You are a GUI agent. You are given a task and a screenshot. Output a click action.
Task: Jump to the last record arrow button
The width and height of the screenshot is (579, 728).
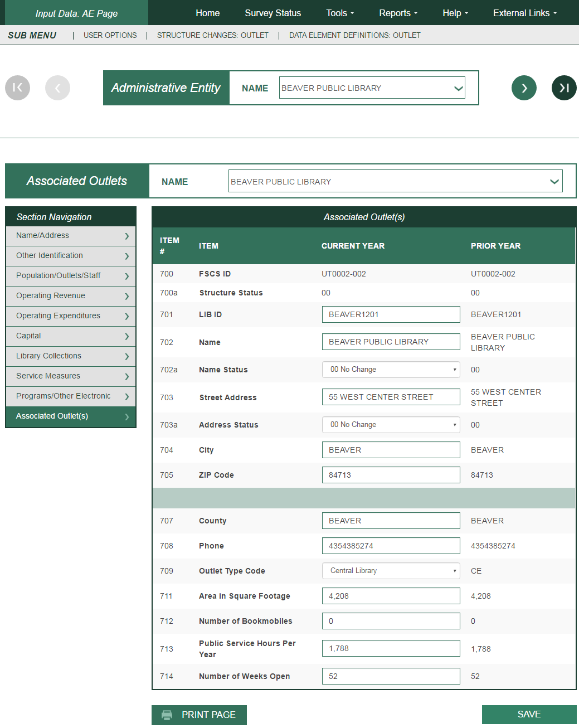(564, 88)
